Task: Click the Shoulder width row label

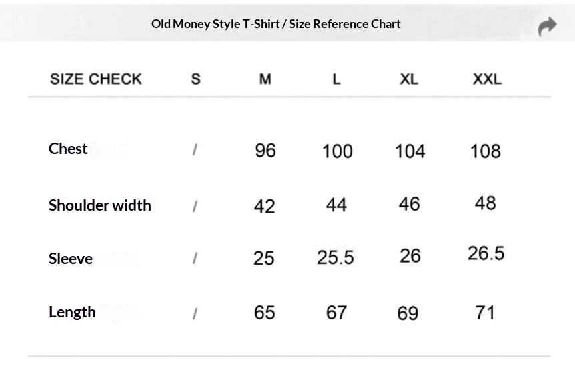Action: point(100,205)
